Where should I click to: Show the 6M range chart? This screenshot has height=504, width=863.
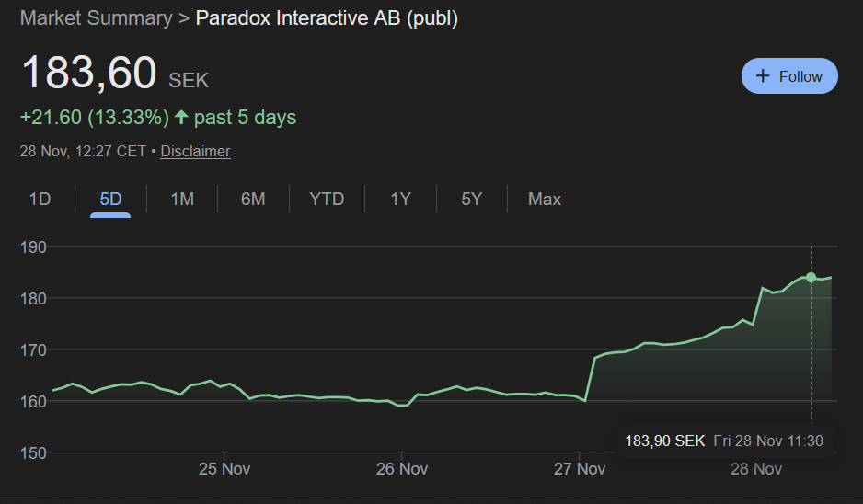pyautogui.click(x=253, y=199)
